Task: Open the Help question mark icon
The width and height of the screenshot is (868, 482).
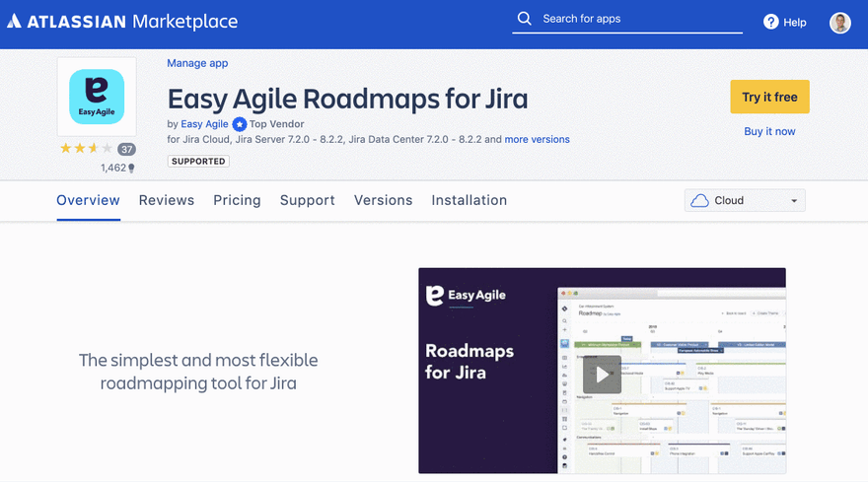Action: (770, 23)
